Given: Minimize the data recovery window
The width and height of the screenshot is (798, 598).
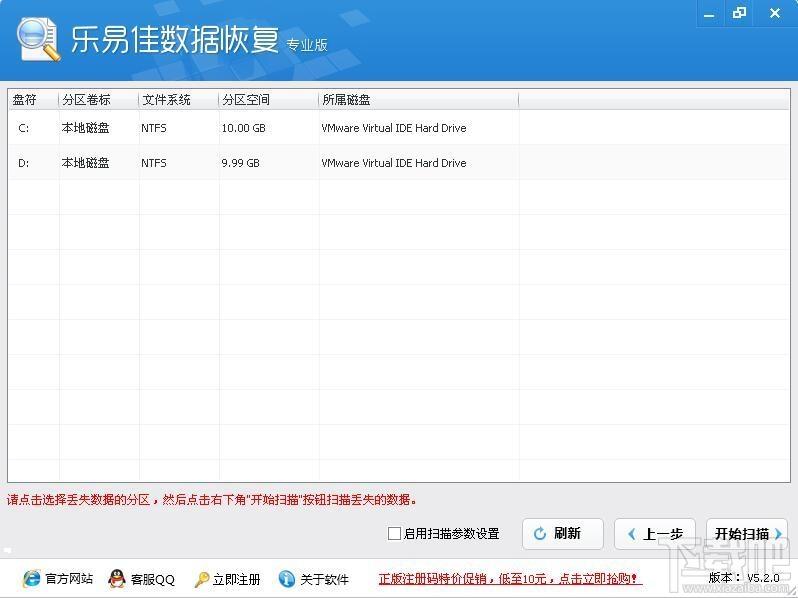Looking at the screenshot, I should (708, 13).
